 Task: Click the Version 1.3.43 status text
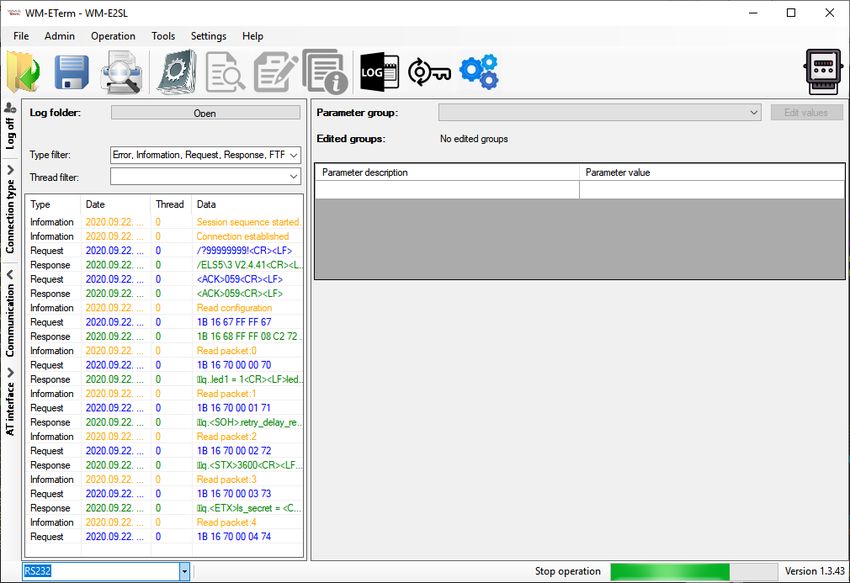click(814, 571)
